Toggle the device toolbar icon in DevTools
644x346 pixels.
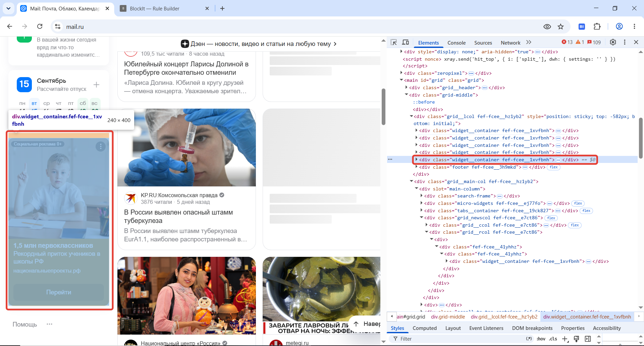click(406, 42)
